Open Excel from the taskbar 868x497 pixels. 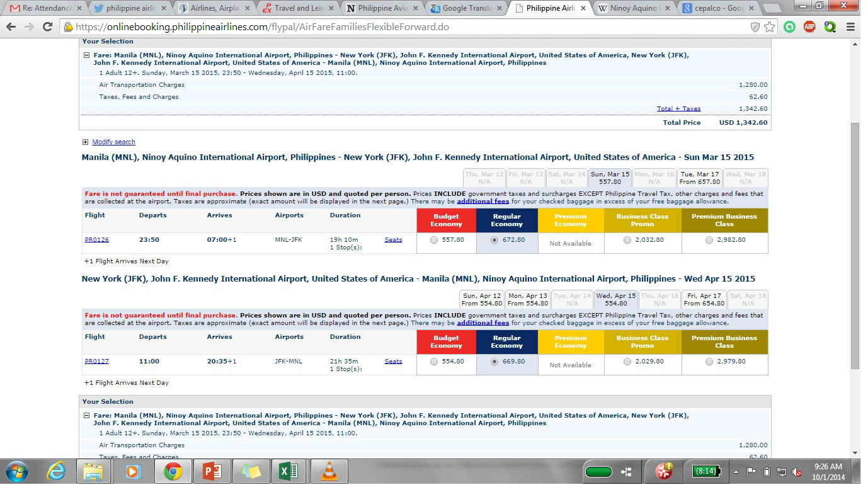click(x=290, y=471)
